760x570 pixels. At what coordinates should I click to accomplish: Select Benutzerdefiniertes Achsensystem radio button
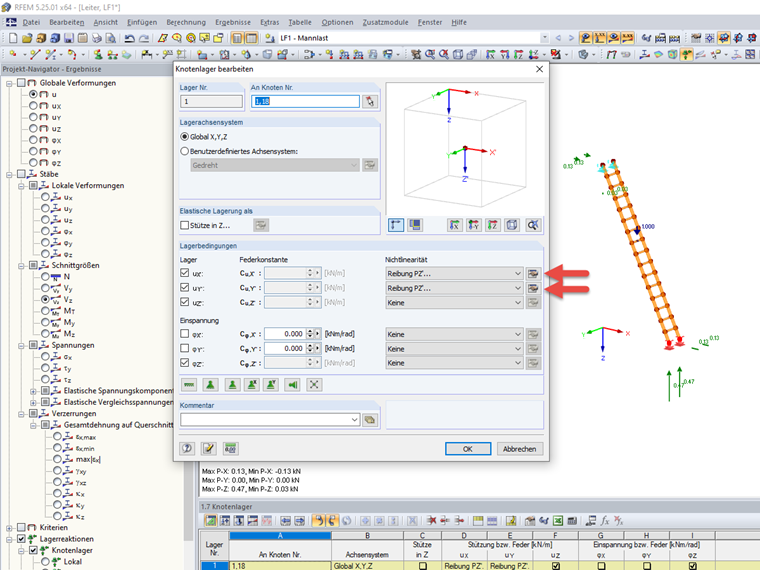(184, 151)
